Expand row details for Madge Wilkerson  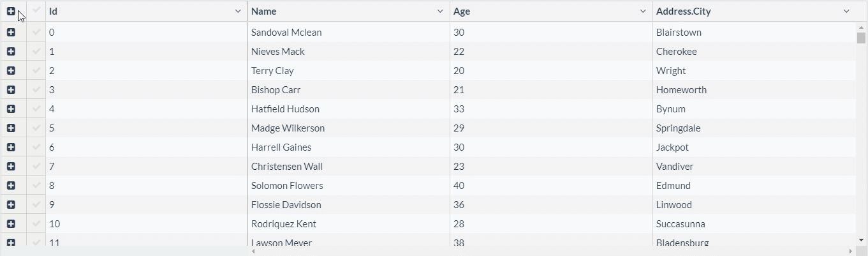click(11, 128)
